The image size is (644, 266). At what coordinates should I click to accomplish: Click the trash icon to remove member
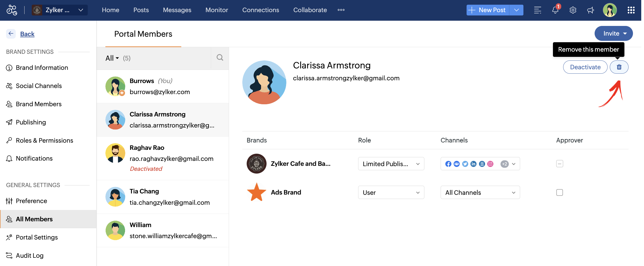pos(619,67)
